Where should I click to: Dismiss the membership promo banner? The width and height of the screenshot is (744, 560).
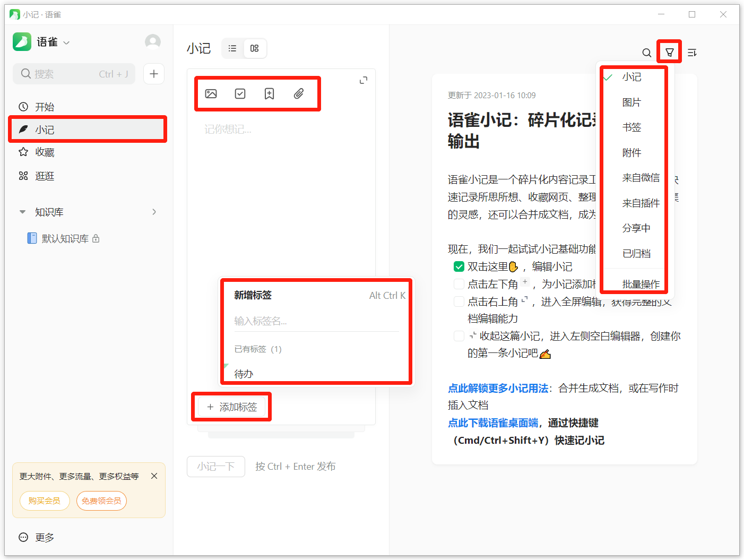pyautogui.click(x=154, y=476)
